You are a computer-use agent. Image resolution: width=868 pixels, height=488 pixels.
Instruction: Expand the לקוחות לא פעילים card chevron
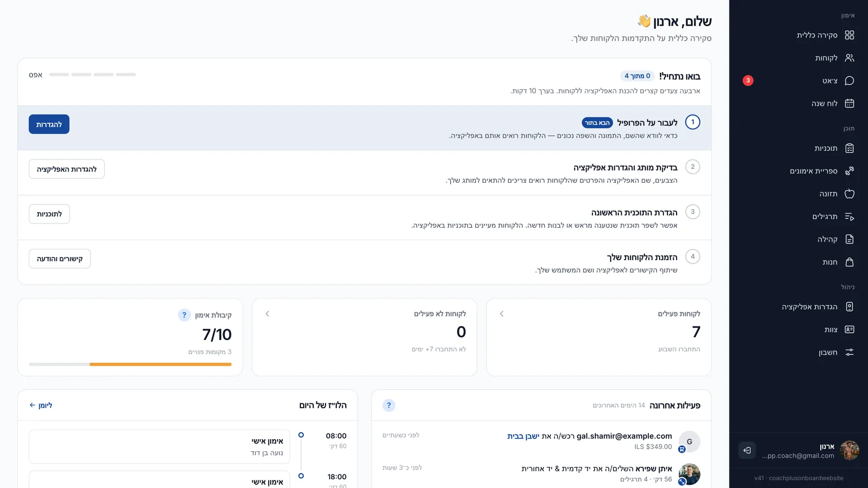267,314
